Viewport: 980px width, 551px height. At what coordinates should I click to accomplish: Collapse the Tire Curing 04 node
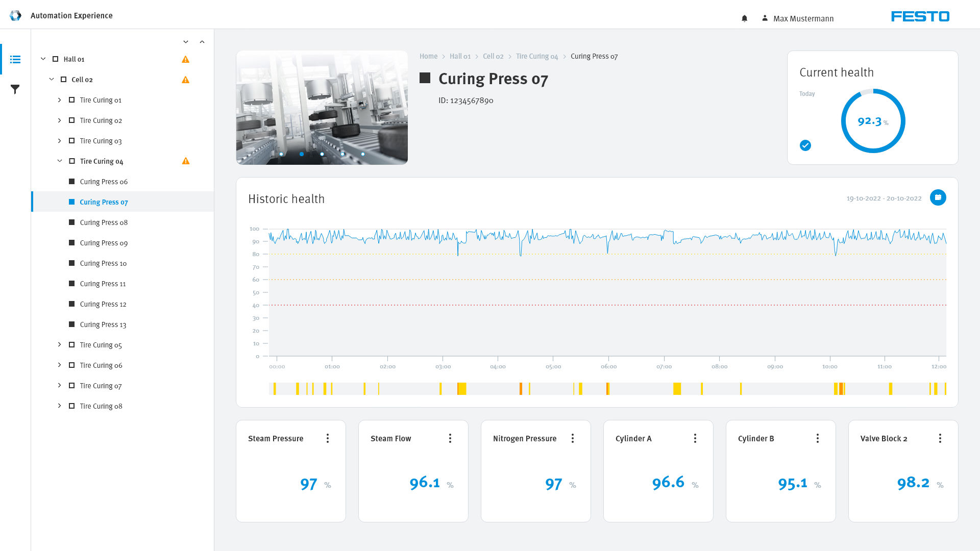coord(59,161)
